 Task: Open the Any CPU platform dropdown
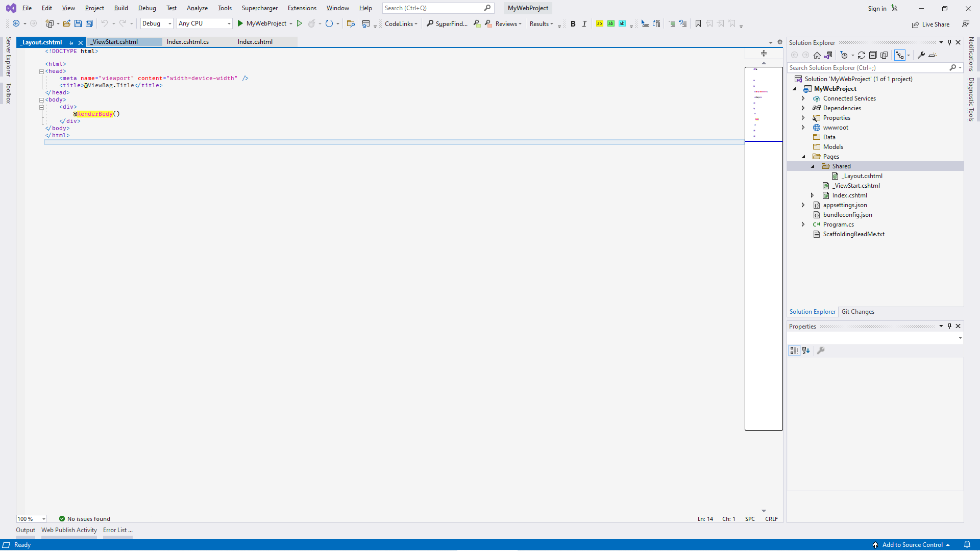click(204, 23)
